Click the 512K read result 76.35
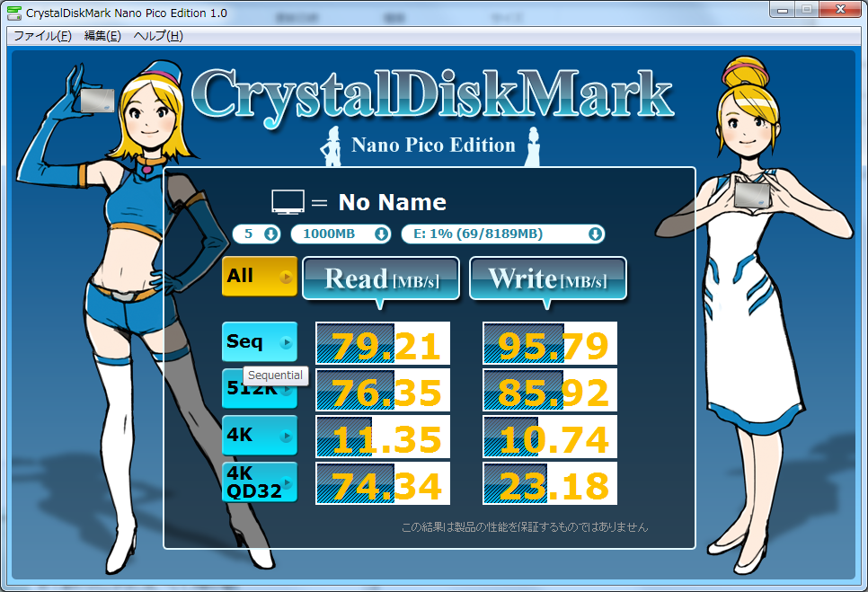The height and width of the screenshot is (592, 868). point(383,390)
